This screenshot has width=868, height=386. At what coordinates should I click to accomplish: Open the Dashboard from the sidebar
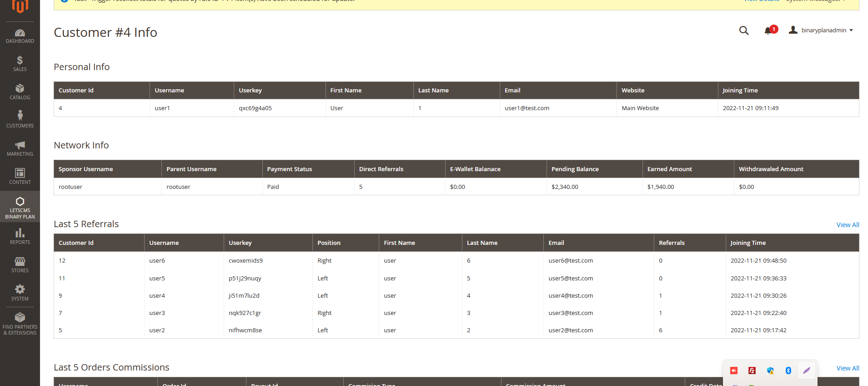(x=20, y=36)
